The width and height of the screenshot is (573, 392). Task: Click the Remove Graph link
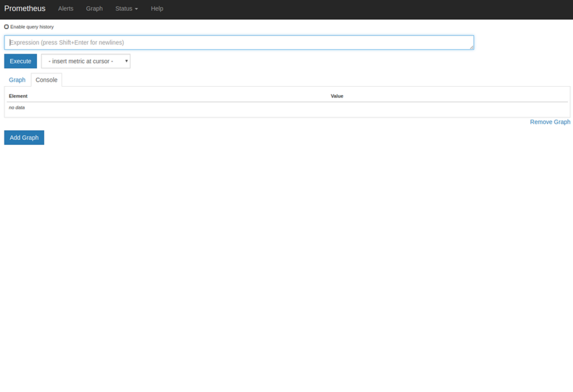click(x=550, y=122)
